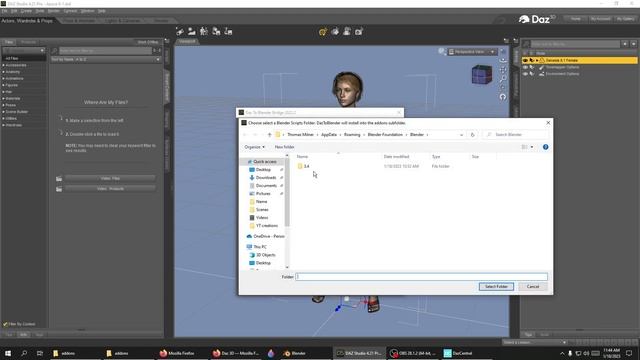Switch to the Products tab in content pane

[x=28, y=42]
